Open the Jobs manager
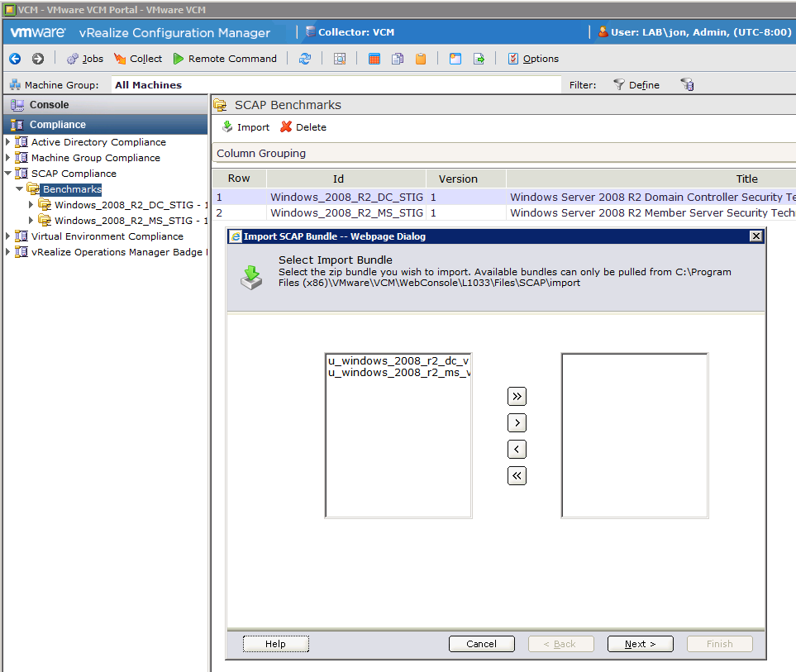Viewport: 796px width, 672px height. click(x=85, y=59)
